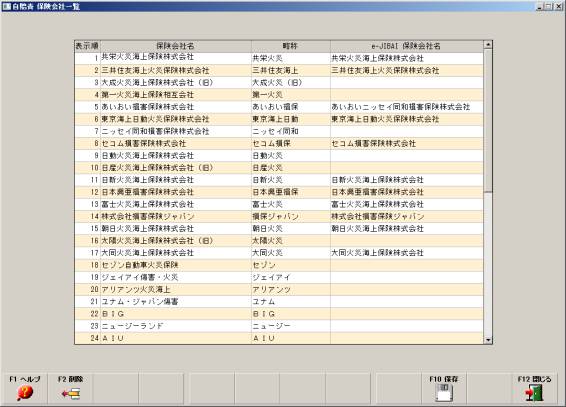Select row 19 ジェイアイ傷害・火災

tap(175, 277)
